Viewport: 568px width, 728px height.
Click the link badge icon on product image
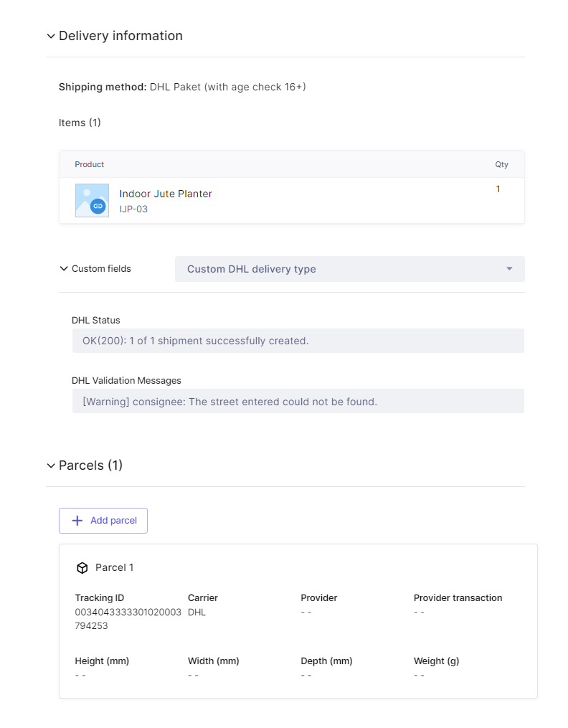[x=98, y=206]
